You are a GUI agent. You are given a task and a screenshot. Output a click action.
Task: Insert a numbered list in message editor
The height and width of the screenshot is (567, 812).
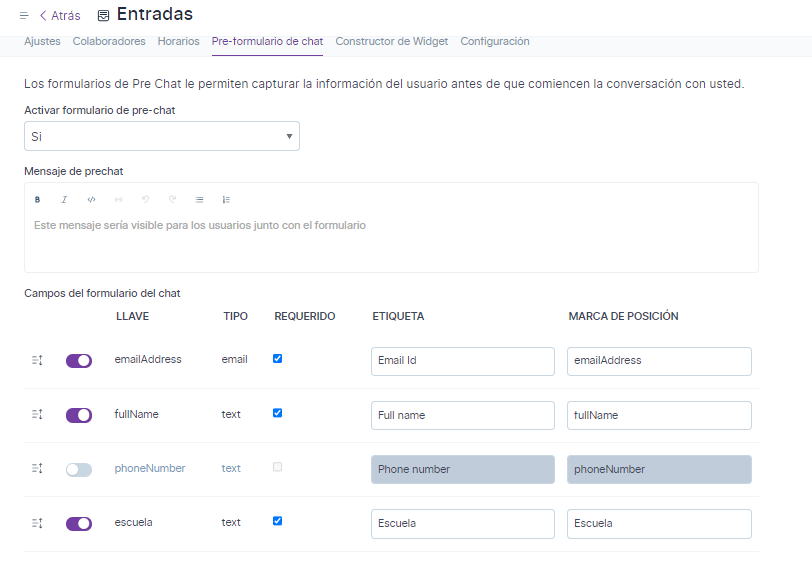pos(226,200)
